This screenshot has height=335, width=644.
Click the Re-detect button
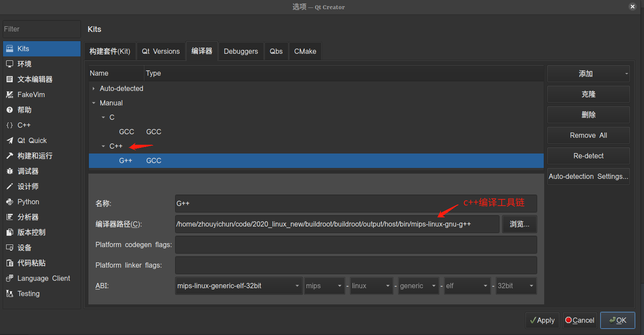(588, 156)
